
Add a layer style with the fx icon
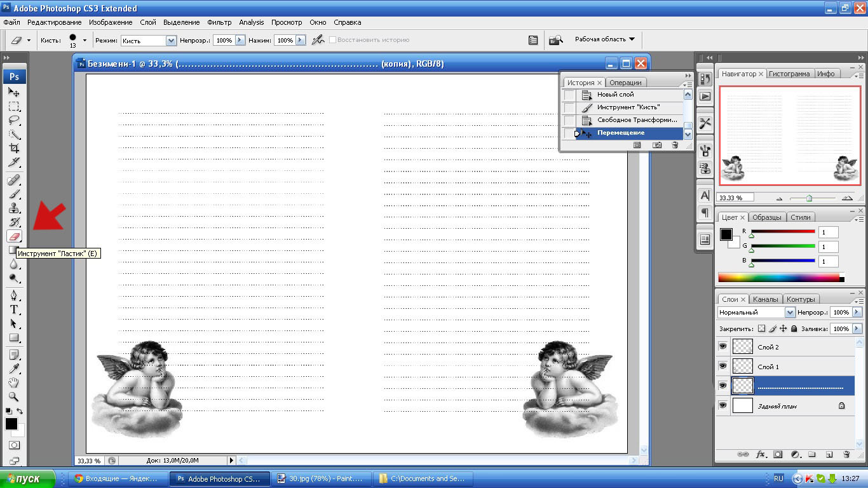click(761, 454)
